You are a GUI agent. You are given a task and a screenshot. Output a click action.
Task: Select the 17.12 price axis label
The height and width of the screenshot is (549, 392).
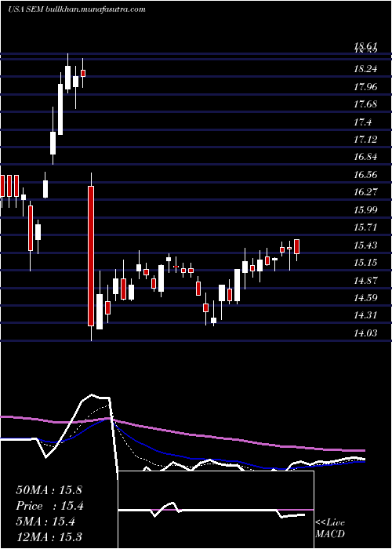[365, 140]
